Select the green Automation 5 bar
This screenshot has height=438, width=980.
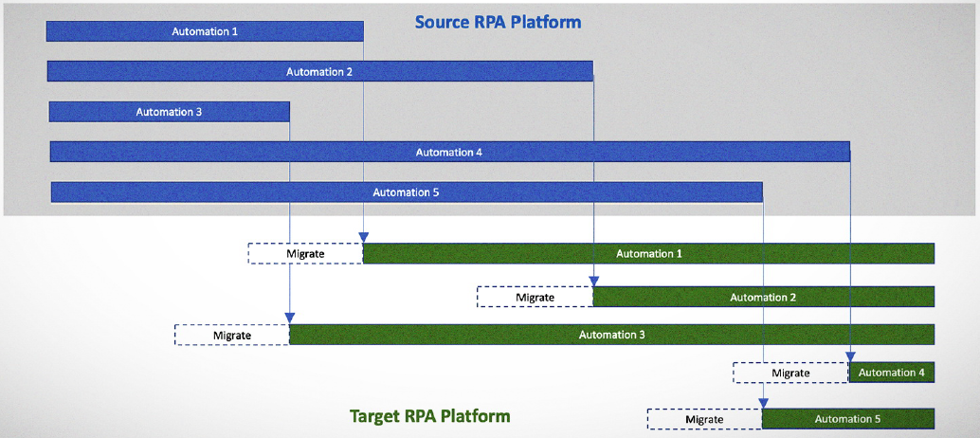tap(848, 419)
